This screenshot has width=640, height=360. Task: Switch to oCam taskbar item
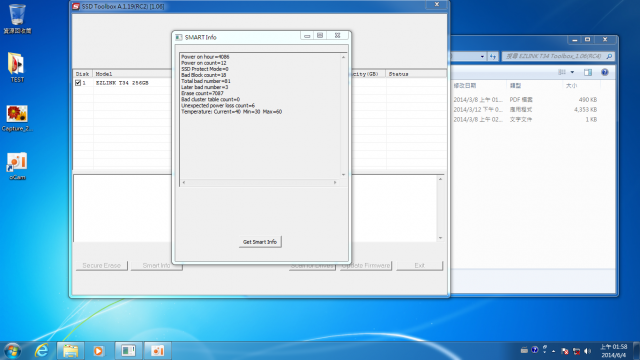157,351
